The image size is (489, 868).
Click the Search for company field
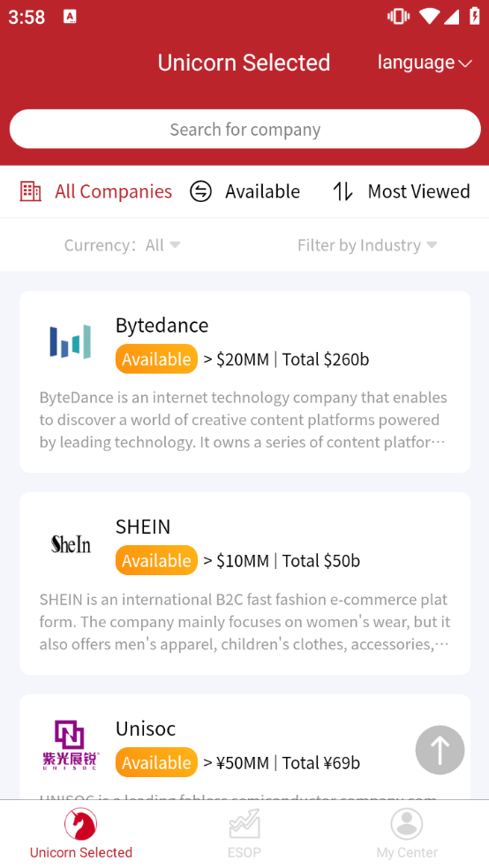tap(244, 129)
